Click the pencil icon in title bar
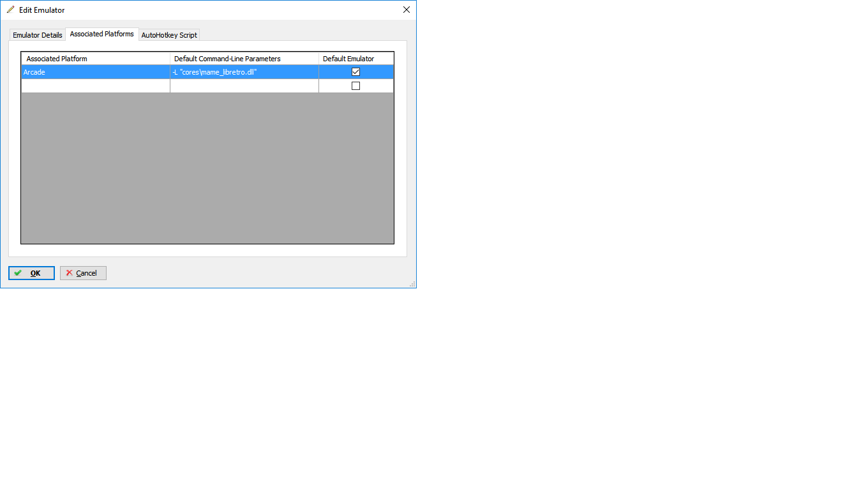Screen dimensions: 868x490 pyautogui.click(x=10, y=10)
